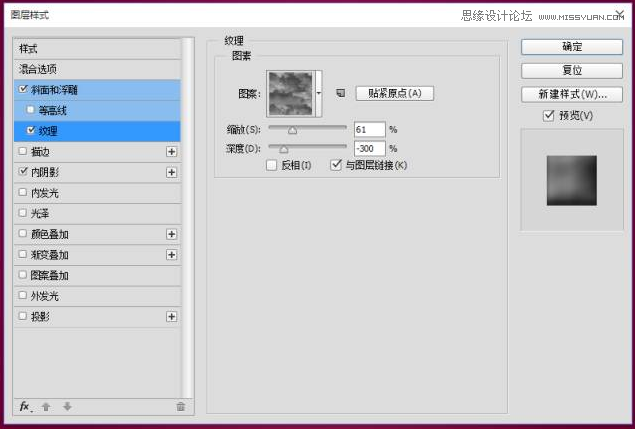Image resolution: width=635 pixels, height=429 pixels.
Task: Uncheck 与图层链接(K) checkbox
Action: [x=336, y=165]
